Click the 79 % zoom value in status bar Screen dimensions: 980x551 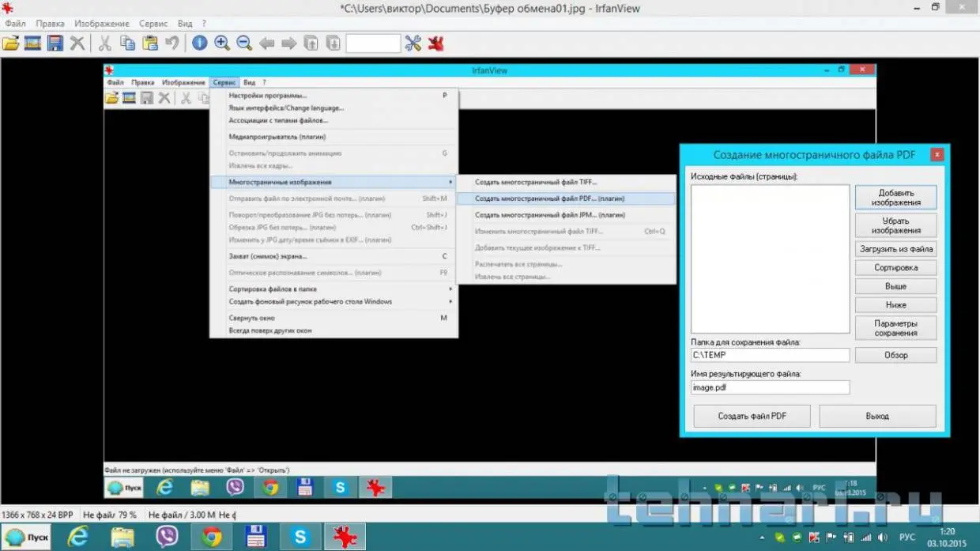pos(127,515)
